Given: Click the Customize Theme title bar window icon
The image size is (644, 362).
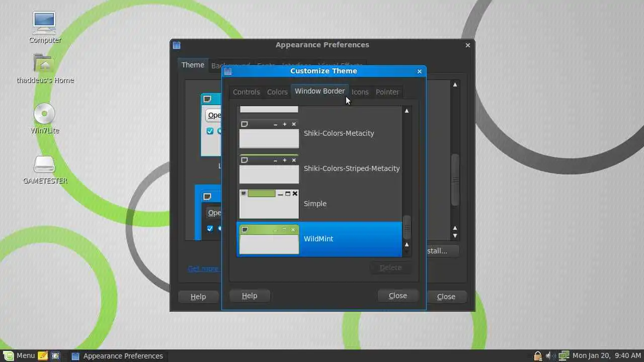Looking at the screenshot, I should (x=228, y=71).
